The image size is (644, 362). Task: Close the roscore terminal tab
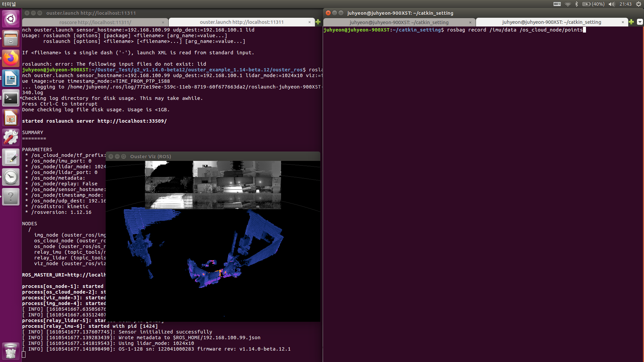pos(163,22)
